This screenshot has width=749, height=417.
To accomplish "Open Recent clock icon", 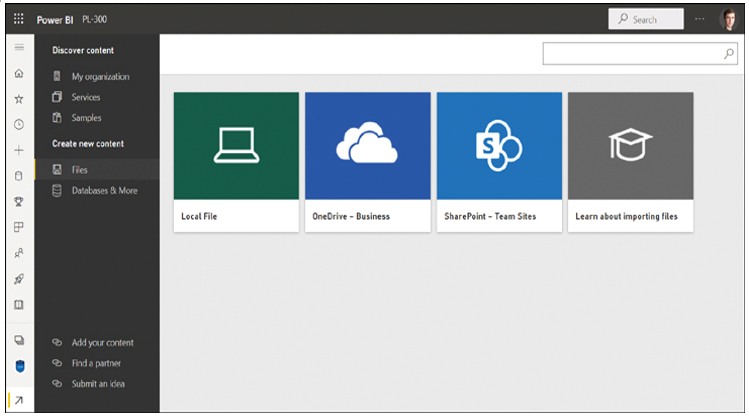I will (19, 125).
